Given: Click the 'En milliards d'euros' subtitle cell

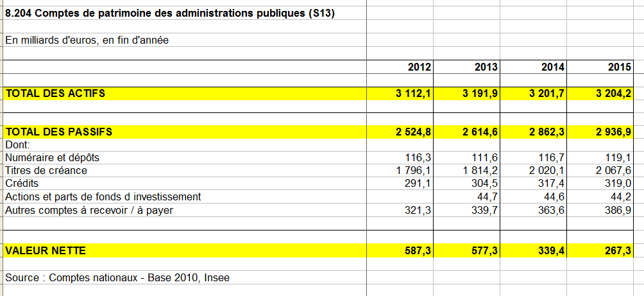Looking at the screenshot, I should [87, 40].
